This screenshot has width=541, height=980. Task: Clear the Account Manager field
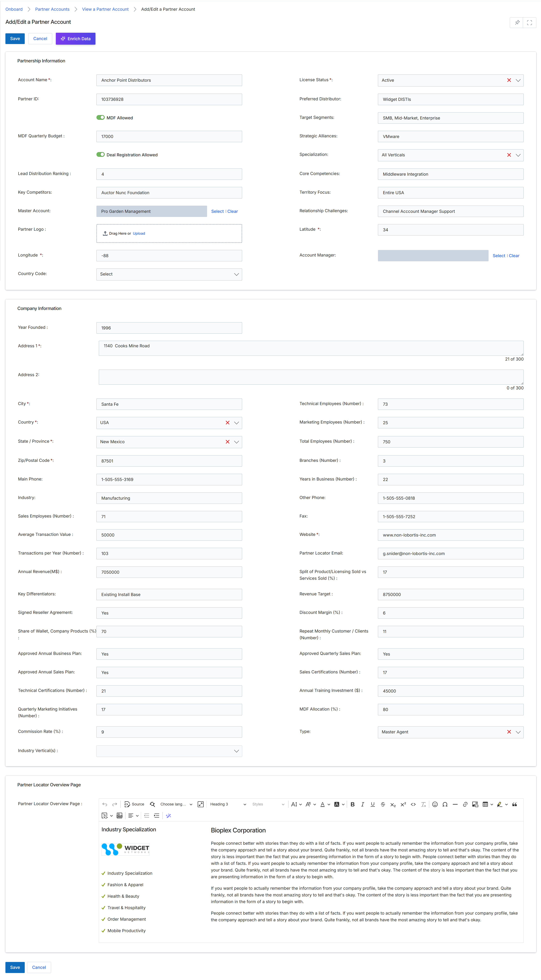pos(514,256)
